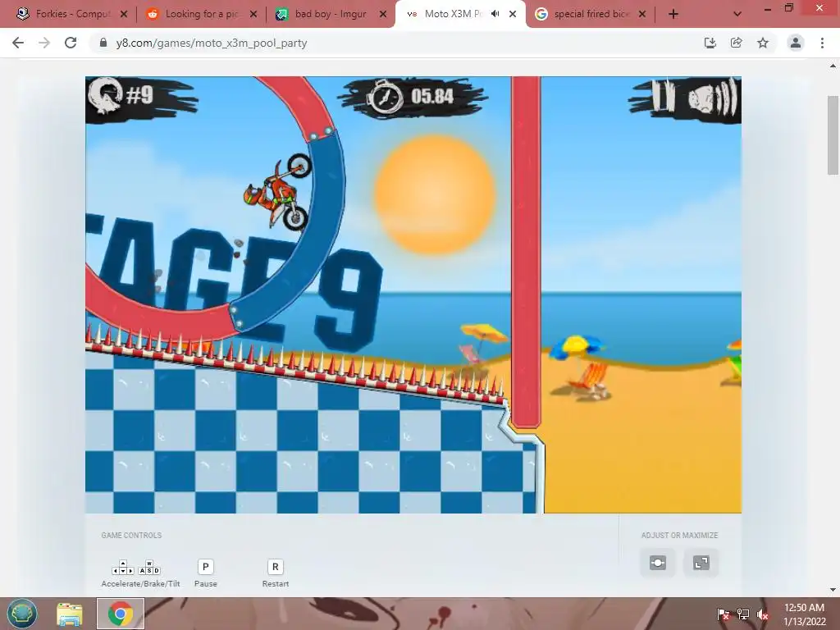Click the network icon in system tray
840x630 pixels.
click(743, 614)
